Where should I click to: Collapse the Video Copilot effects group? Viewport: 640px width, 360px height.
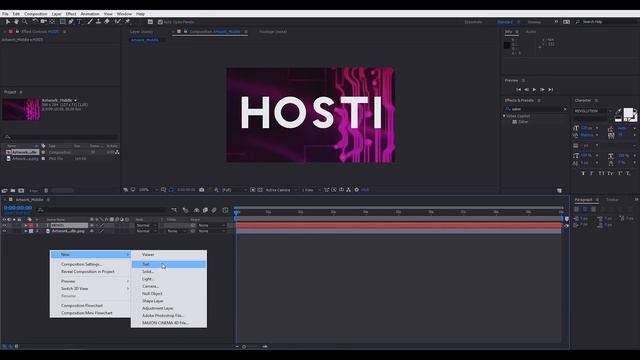click(x=504, y=116)
